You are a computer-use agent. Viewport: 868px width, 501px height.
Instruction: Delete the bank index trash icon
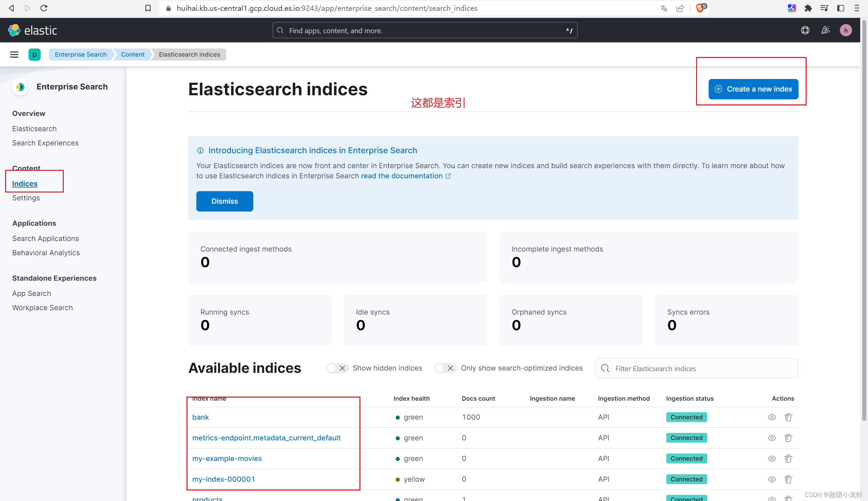pyautogui.click(x=788, y=417)
